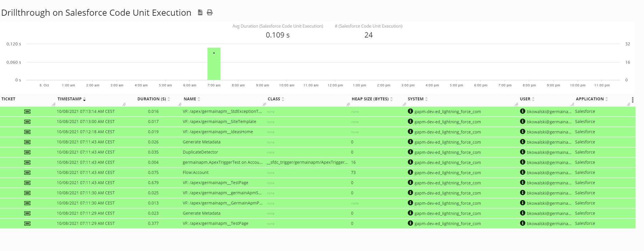Sort table by Heap Size (Bytes)
Viewport: 644px width, 251px height.
pyautogui.click(x=370, y=99)
